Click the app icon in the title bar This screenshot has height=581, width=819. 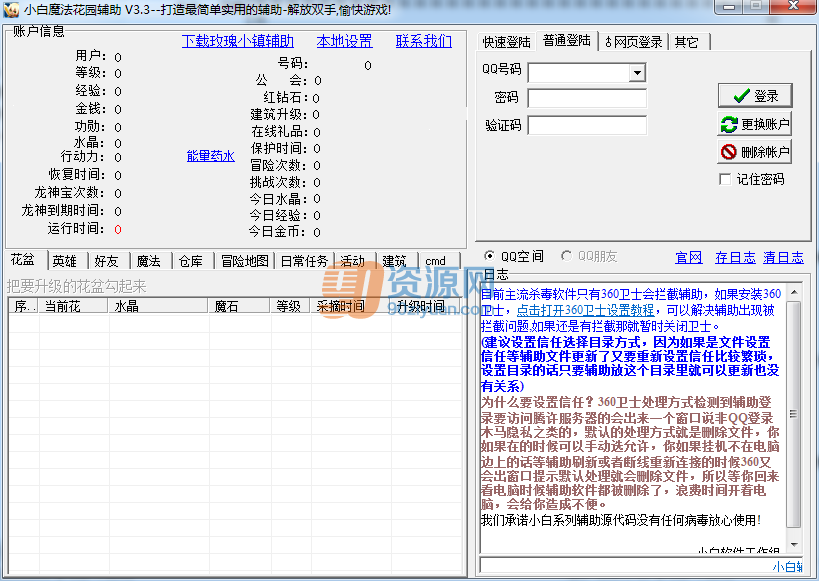10,9
